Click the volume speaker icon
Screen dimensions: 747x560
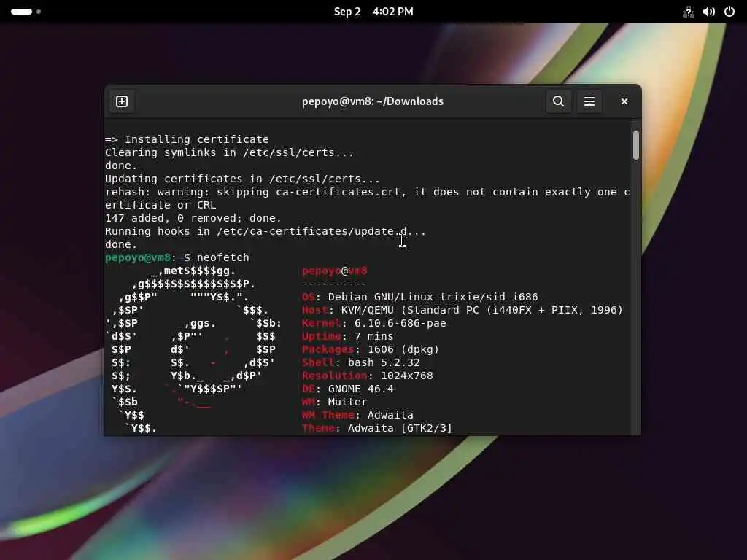point(709,12)
